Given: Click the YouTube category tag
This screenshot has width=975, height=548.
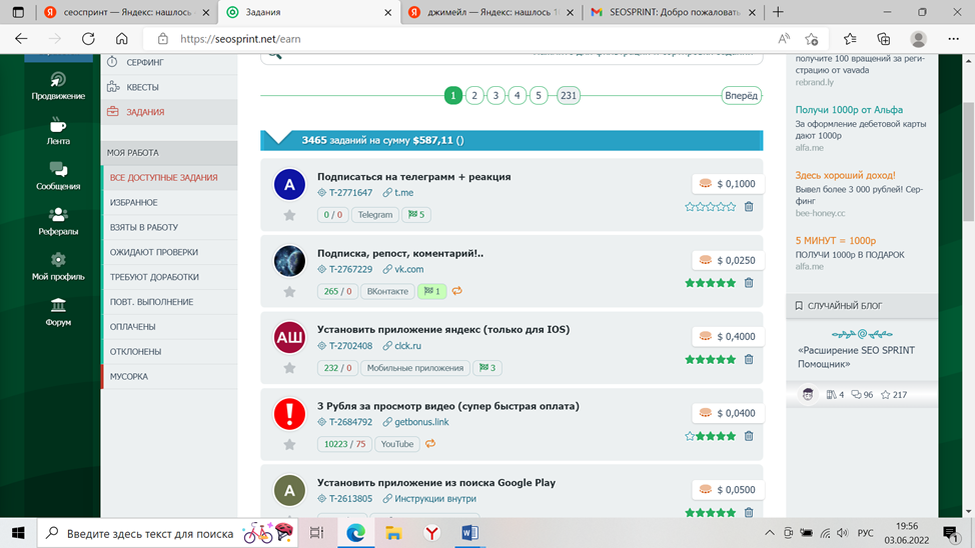Looking at the screenshot, I should [x=397, y=444].
